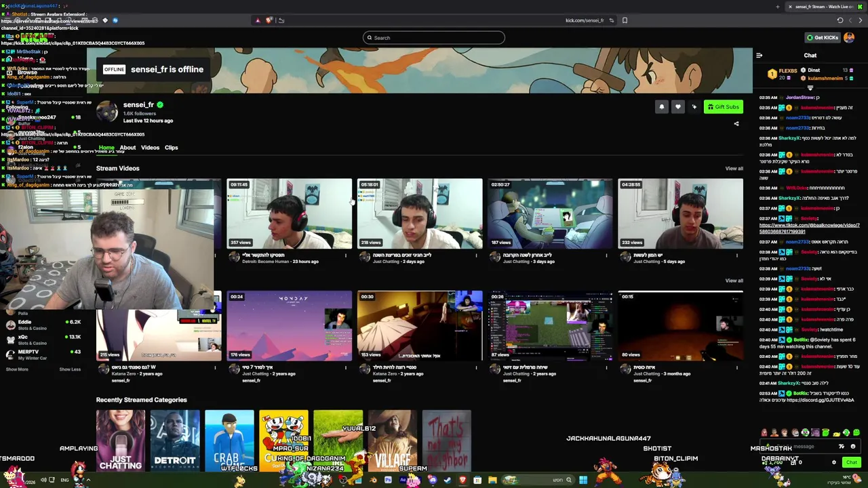Click the bookmark icon in address bar
This screenshot has height=488, width=868.
click(625, 20)
